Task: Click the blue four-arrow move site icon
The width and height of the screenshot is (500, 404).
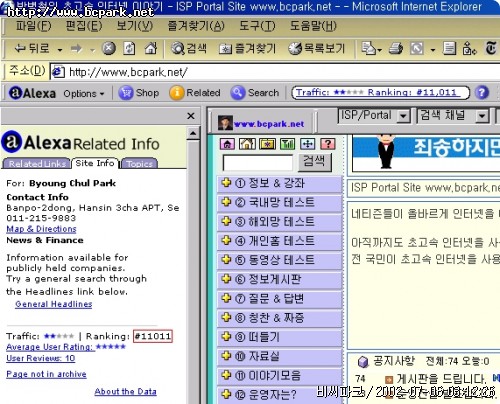Action: 307,144
